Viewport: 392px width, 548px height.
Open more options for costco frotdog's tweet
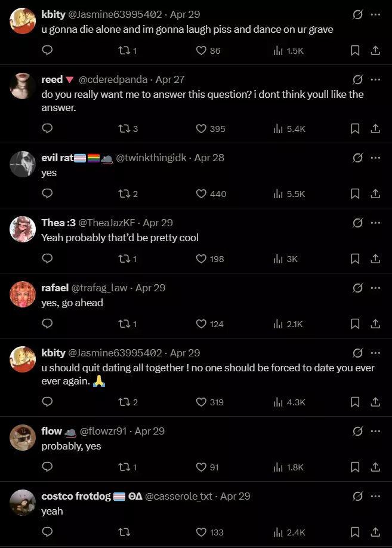click(x=375, y=496)
